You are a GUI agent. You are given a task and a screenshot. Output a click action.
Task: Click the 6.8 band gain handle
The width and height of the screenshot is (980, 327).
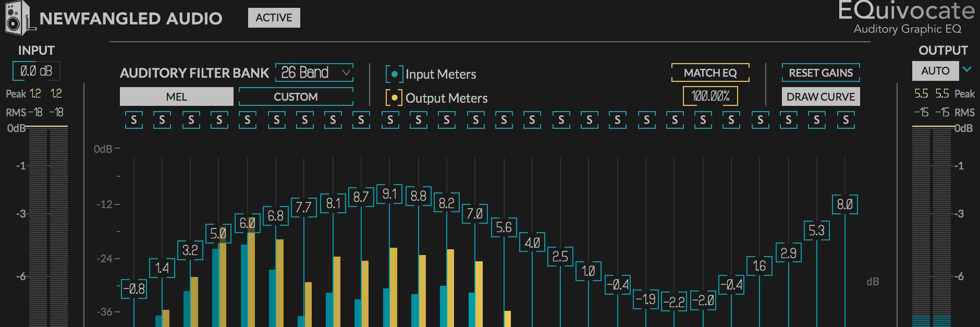click(x=276, y=215)
